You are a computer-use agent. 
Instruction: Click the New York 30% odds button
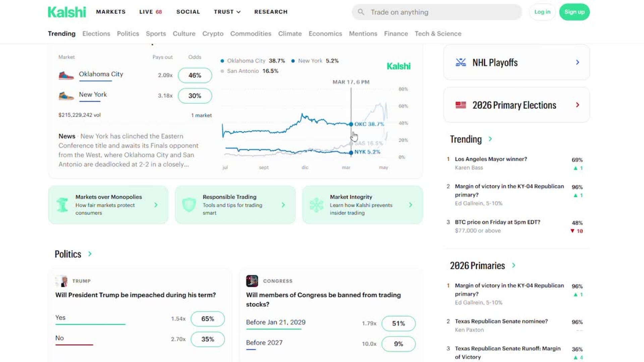click(195, 96)
